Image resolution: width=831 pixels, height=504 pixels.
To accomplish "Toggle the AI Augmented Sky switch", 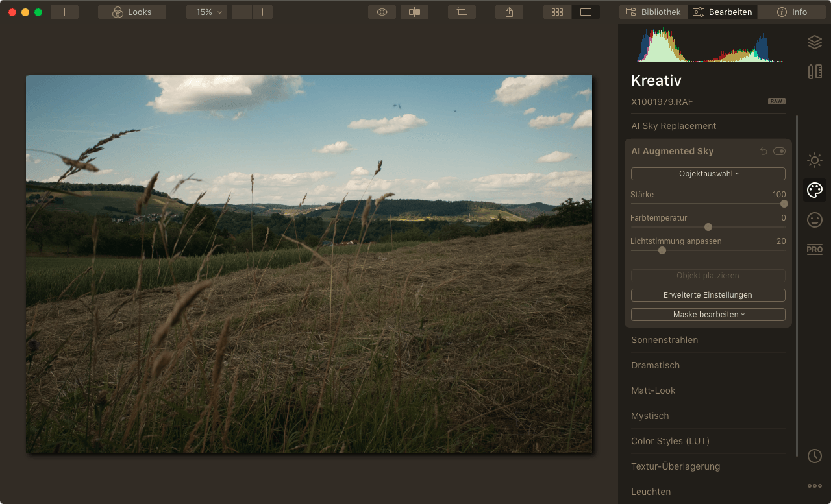I will point(779,151).
